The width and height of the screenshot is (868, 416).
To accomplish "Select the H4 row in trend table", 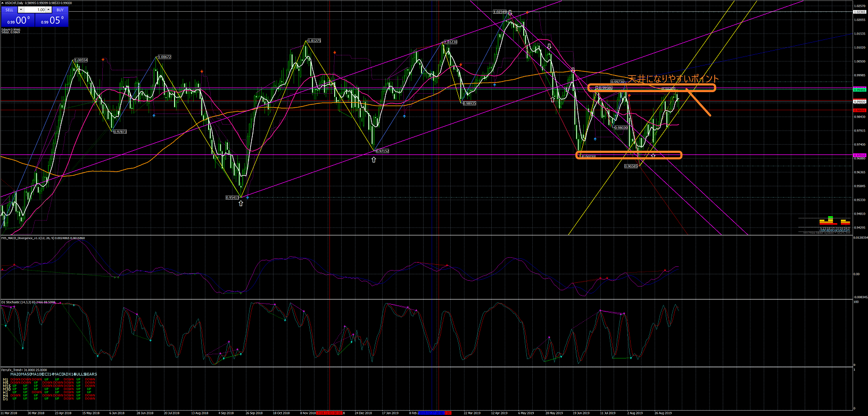I will click(49, 395).
